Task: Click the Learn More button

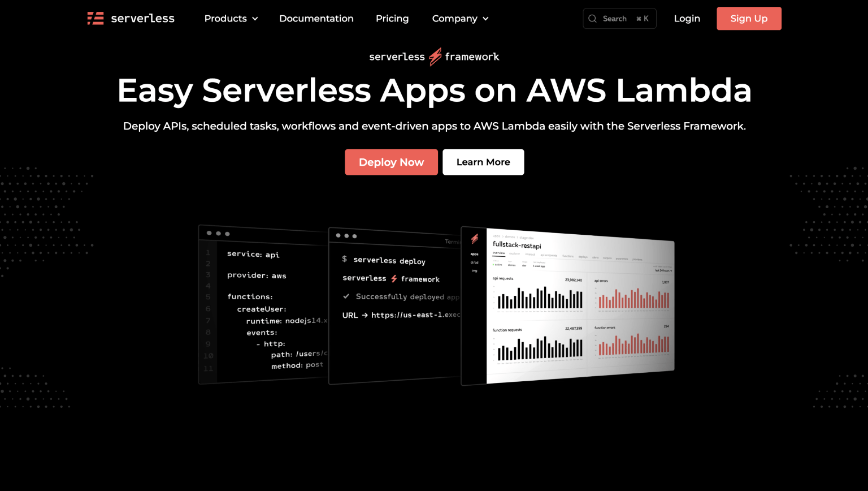Action: pyautogui.click(x=483, y=162)
